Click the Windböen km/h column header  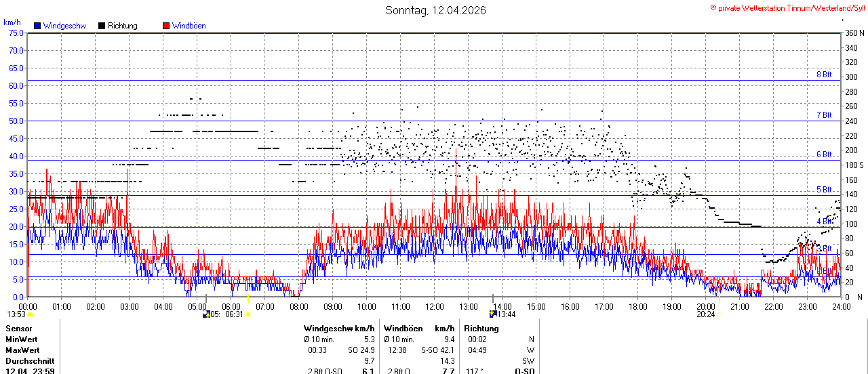click(x=419, y=329)
